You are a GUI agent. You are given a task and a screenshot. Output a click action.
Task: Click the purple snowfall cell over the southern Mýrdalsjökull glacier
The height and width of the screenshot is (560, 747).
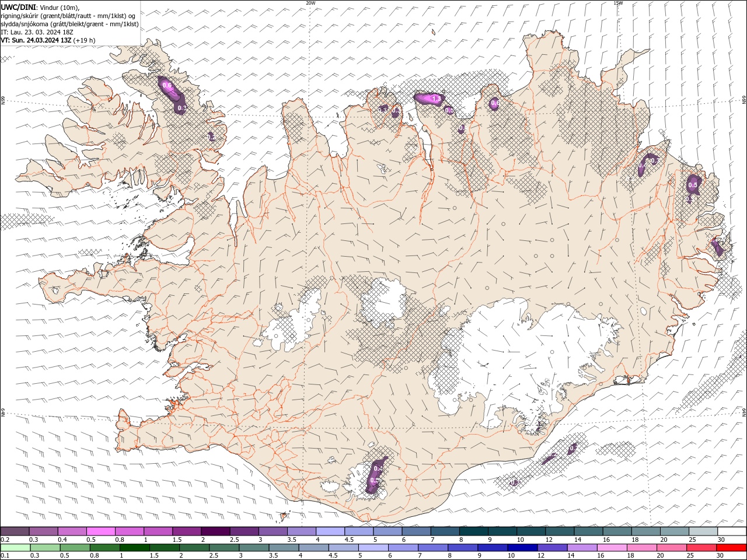coord(376,475)
